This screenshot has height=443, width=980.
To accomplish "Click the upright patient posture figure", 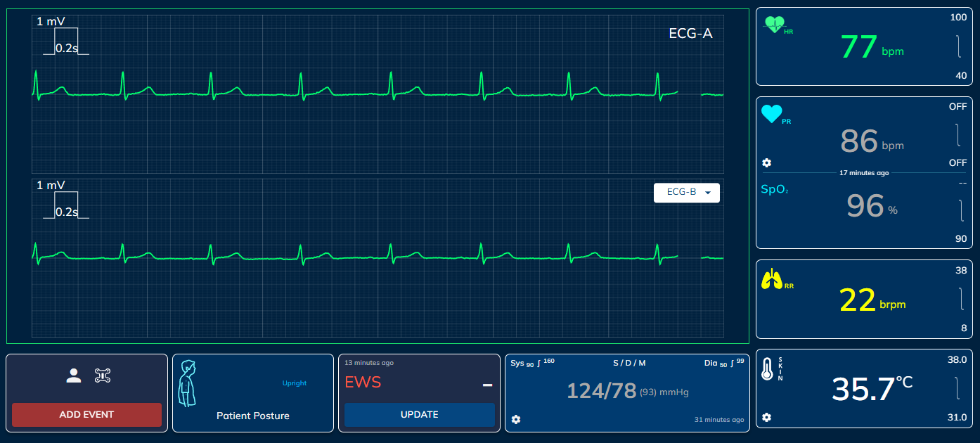I will click(188, 383).
